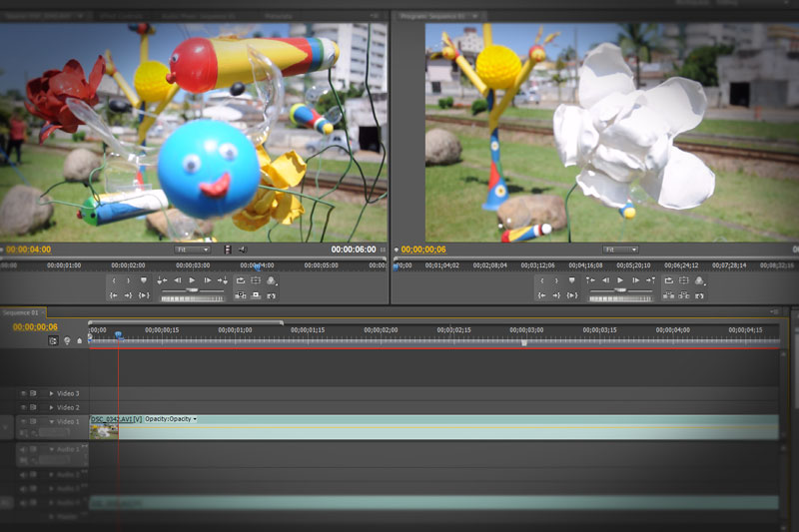Image resolution: width=799 pixels, height=532 pixels.
Task: Open the clip's Opacity:Opacity dropdown
Action: 171,419
